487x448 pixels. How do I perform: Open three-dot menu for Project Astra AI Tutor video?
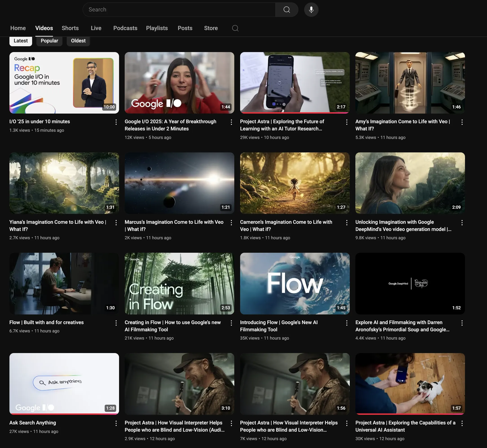pos(347,122)
